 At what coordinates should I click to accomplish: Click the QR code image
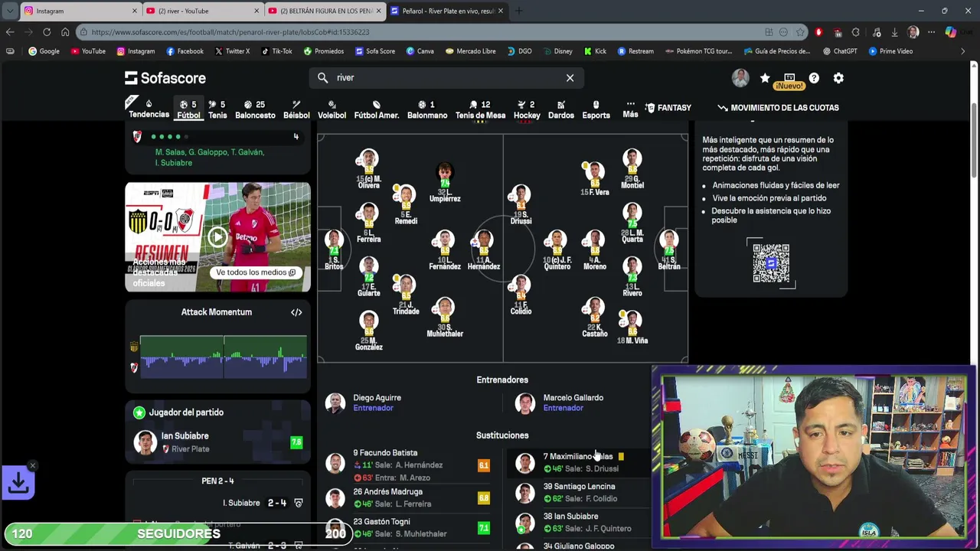pyautogui.click(x=771, y=263)
